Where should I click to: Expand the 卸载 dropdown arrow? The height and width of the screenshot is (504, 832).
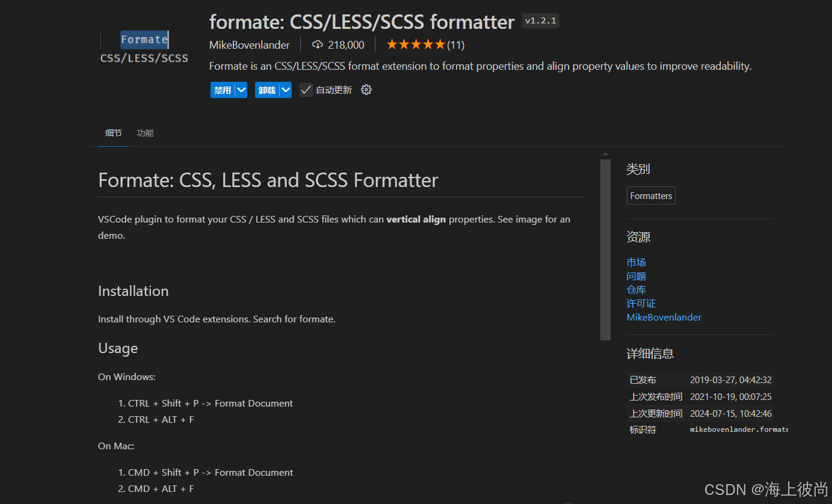coord(286,90)
